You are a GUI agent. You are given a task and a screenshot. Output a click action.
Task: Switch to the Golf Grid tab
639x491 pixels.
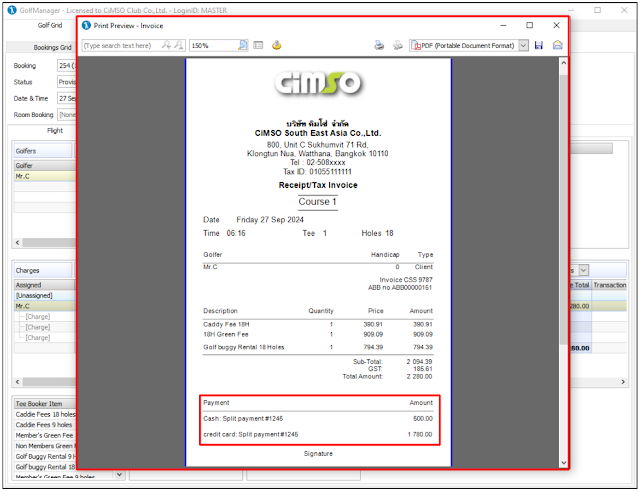[x=50, y=25]
